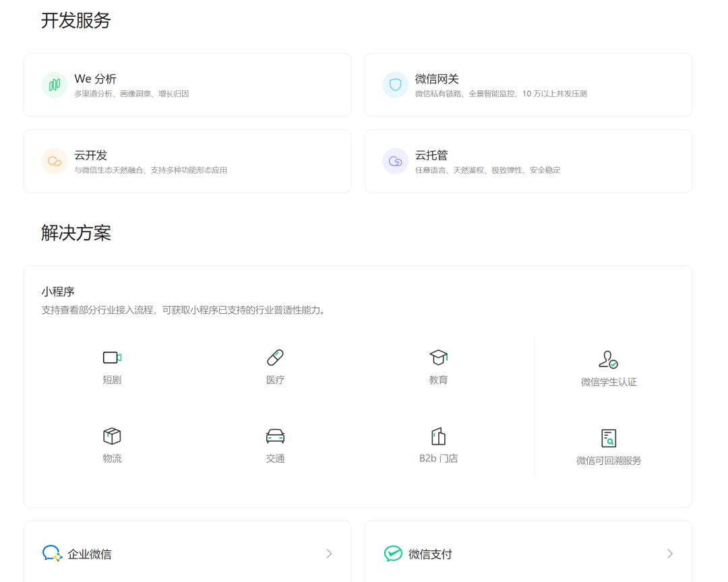Screen dimensions: 728x582
Task: Click the 微信可回溯服务 label
Action: coord(609,460)
